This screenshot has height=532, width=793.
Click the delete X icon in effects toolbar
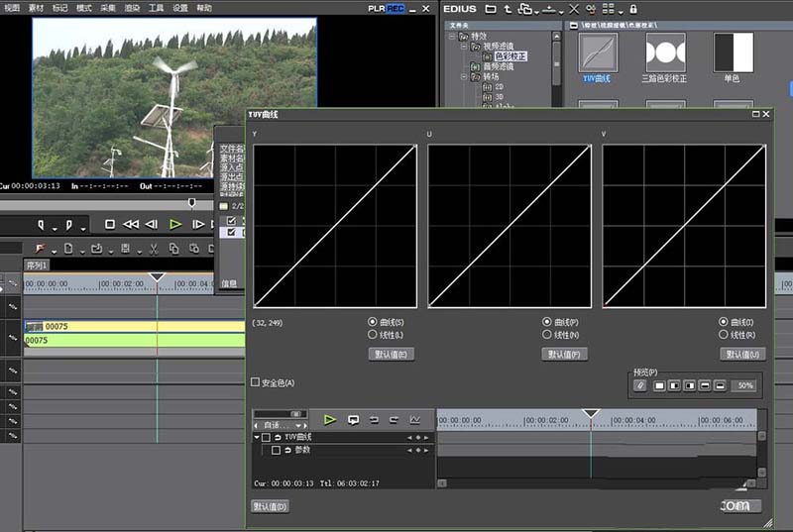pyautogui.click(x=574, y=9)
